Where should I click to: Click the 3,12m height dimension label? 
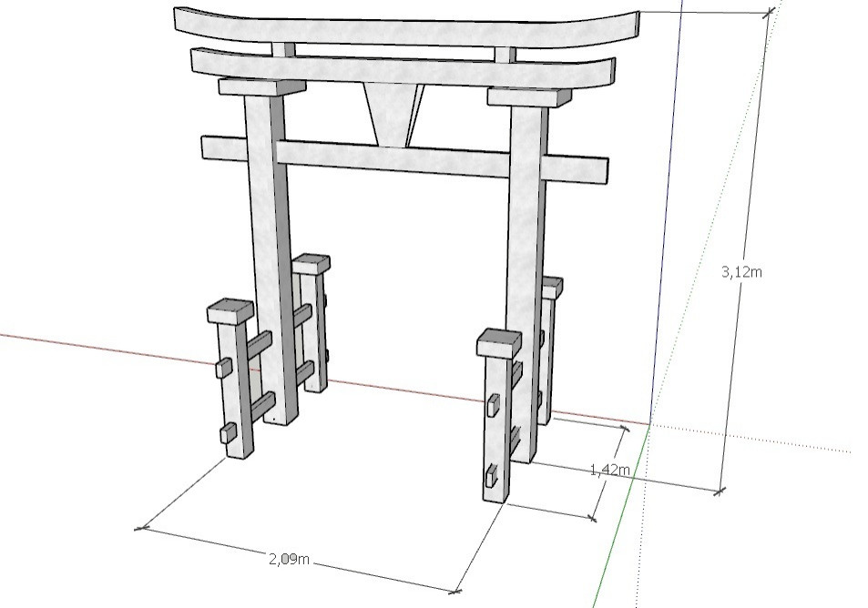(740, 271)
